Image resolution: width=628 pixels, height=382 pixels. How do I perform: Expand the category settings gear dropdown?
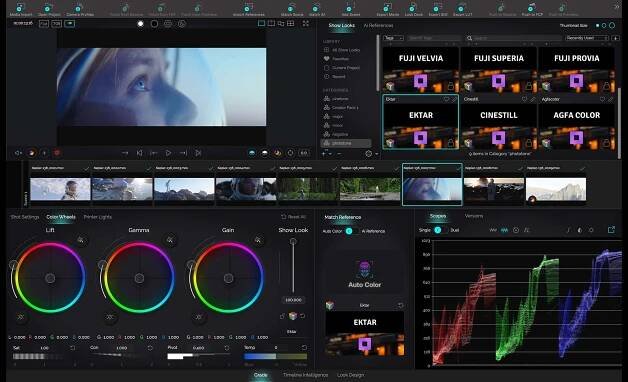click(x=371, y=153)
